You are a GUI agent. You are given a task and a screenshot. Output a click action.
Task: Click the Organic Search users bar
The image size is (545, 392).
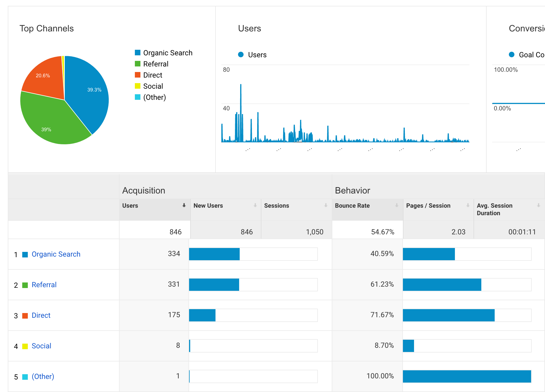click(x=214, y=254)
